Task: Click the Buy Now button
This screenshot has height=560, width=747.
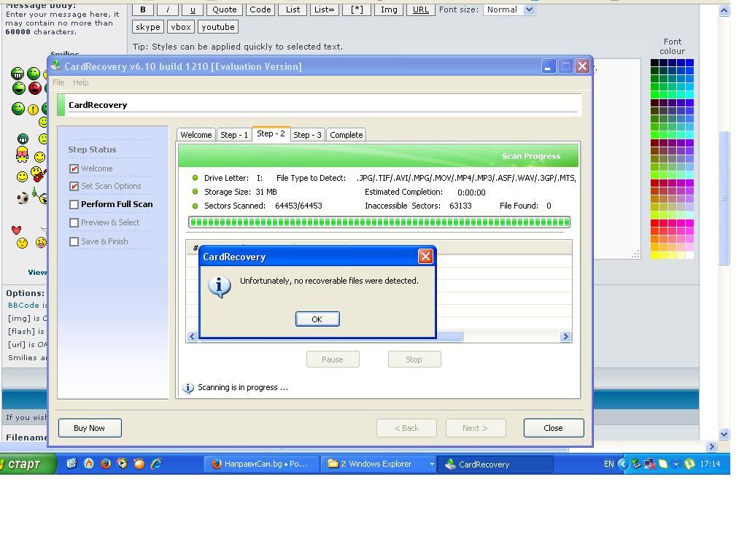Action: pyautogui.click(x=90, y=428)
